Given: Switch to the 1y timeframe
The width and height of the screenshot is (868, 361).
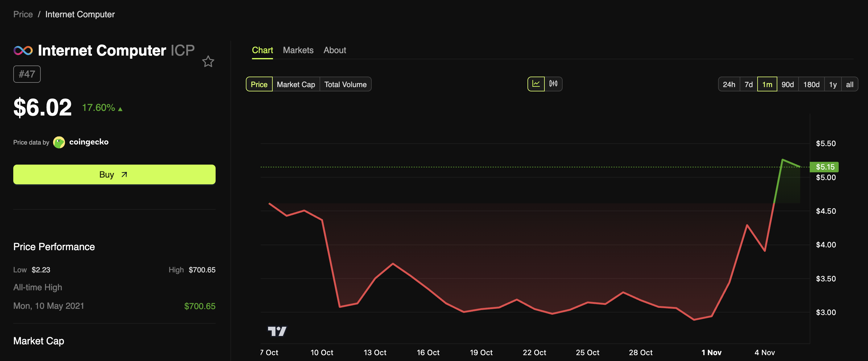Looking at the screenshot, I should (833, 84).
